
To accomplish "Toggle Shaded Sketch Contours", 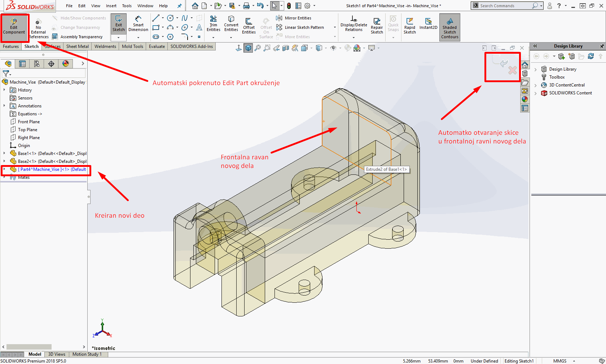I will (x=449, y=27).
